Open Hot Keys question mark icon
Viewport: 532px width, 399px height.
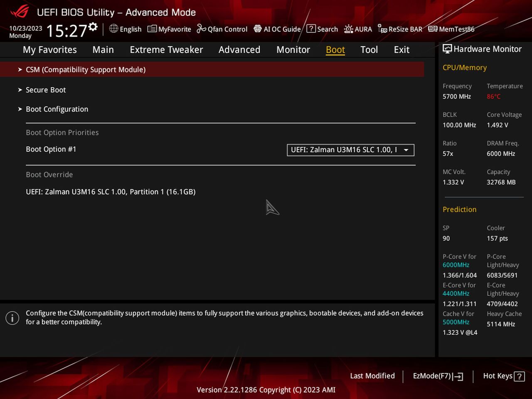519,377
